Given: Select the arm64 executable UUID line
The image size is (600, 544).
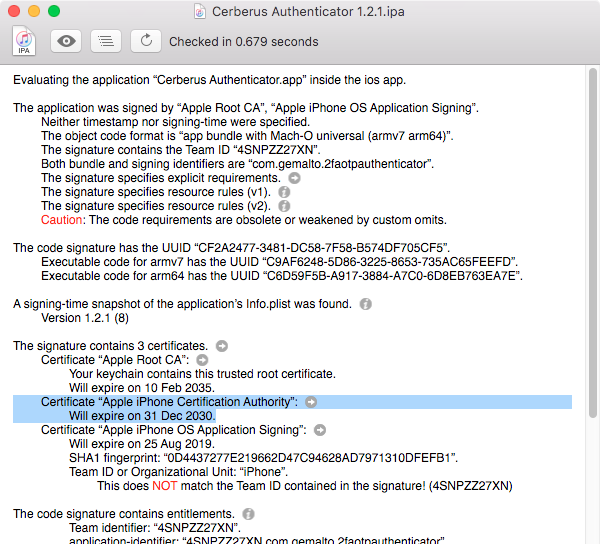Looking at the screenshot, I should click(x=282, y=276).
